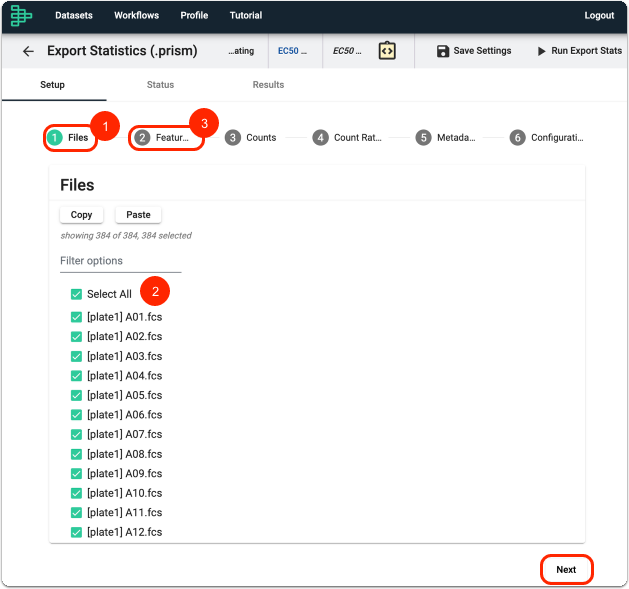Select step 5 Metadata circle
The width and height of the screenshot is (629, 589).
coord(423,138)
